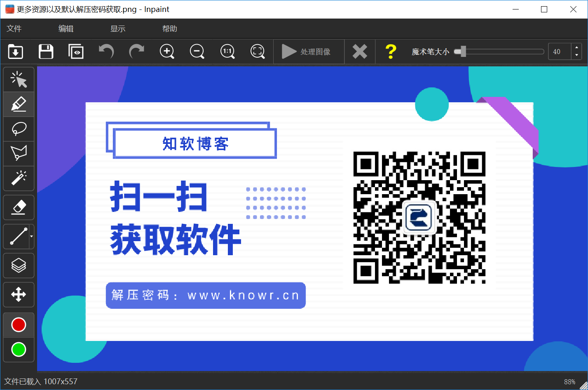Click the 88% zoom level in status bar
The image size is (588, 390).
click(569, 382)
